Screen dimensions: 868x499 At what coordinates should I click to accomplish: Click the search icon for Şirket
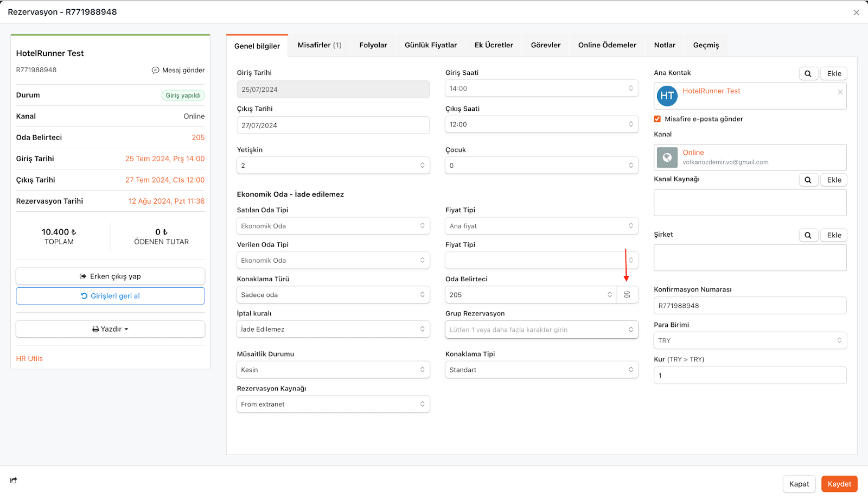click(x=808, y=235)
